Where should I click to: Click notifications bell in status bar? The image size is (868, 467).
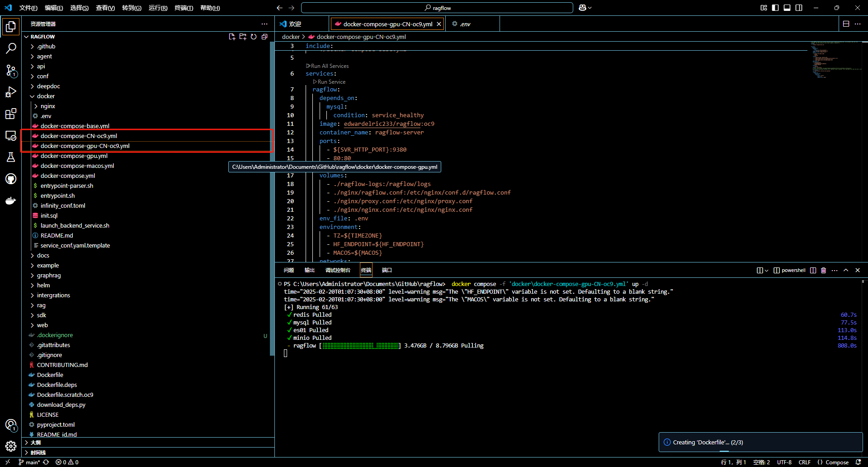pyautogui.click(x=858, y=462)
